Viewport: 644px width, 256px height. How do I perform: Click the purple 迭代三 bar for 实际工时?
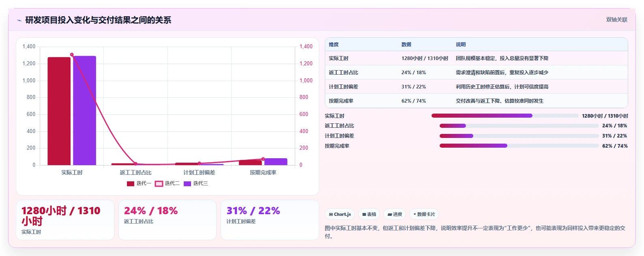[x=84, y=110]
